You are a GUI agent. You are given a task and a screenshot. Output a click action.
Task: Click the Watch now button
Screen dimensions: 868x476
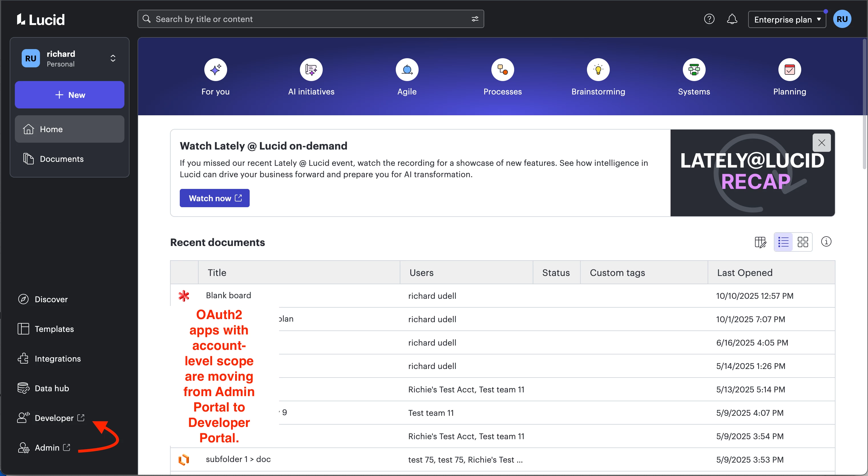coord(214,198)
